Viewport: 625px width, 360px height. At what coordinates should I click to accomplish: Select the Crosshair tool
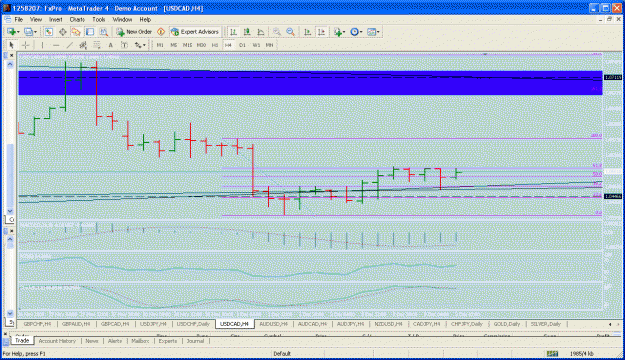[x=26, y=45]
